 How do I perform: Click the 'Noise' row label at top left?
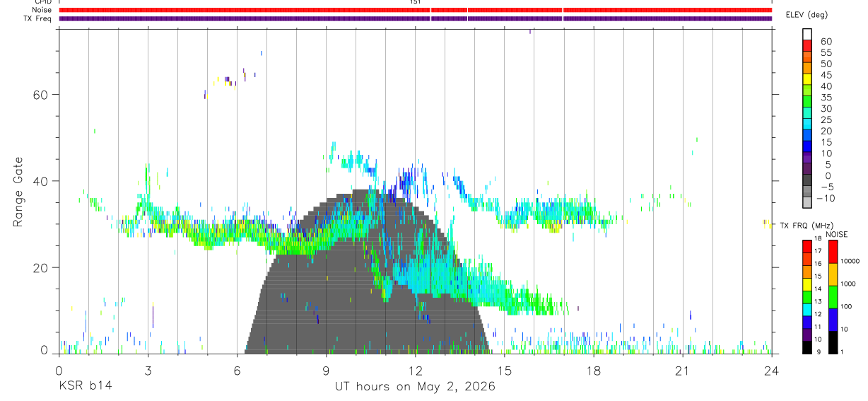[43, 11]
